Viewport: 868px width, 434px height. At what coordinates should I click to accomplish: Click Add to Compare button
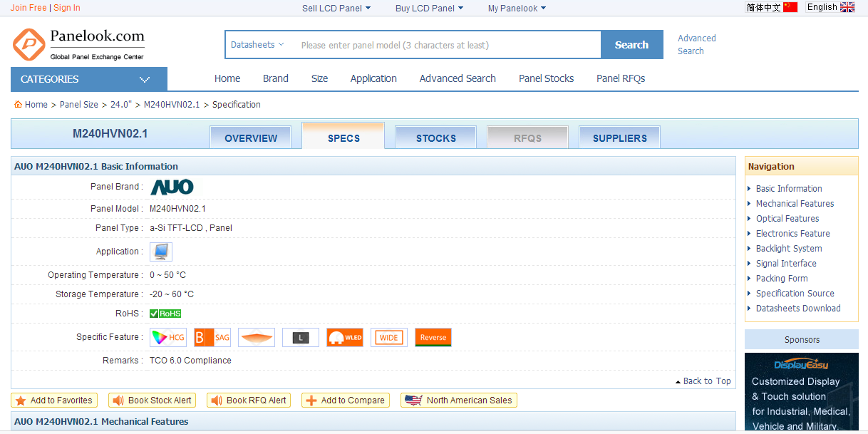[346, 401]
